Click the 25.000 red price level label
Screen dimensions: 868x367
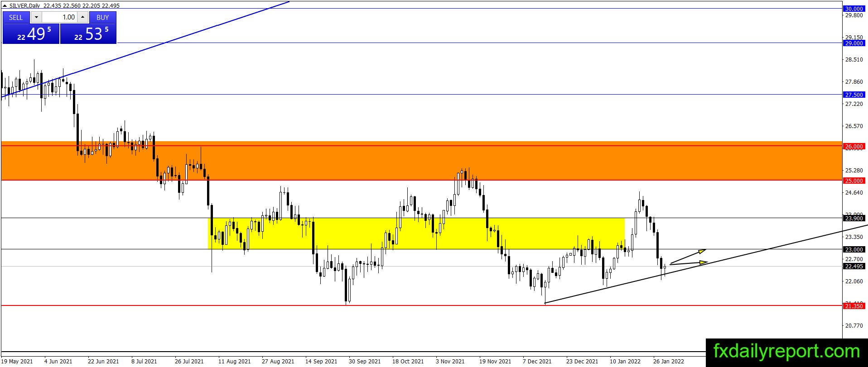point(854,181)
